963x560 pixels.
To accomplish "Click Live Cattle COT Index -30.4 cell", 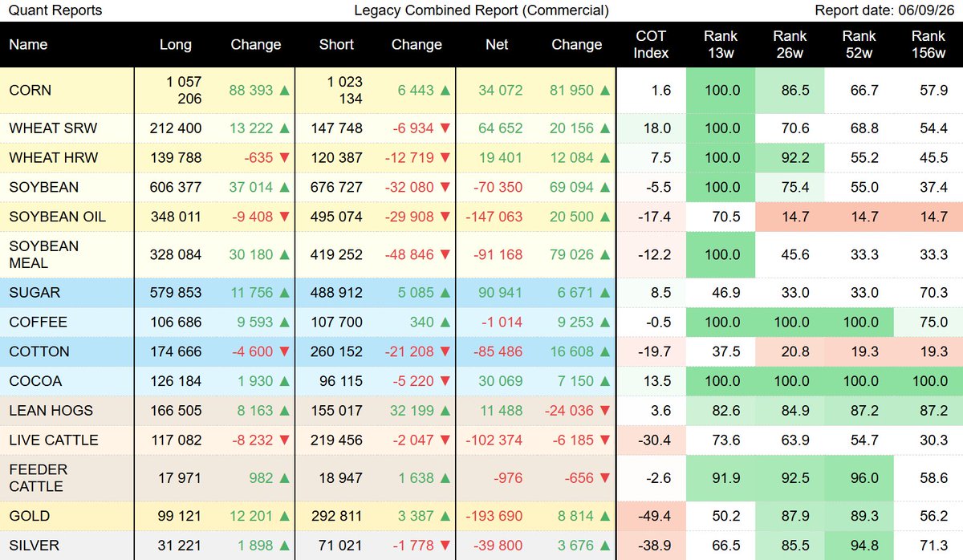I will 651,440.
